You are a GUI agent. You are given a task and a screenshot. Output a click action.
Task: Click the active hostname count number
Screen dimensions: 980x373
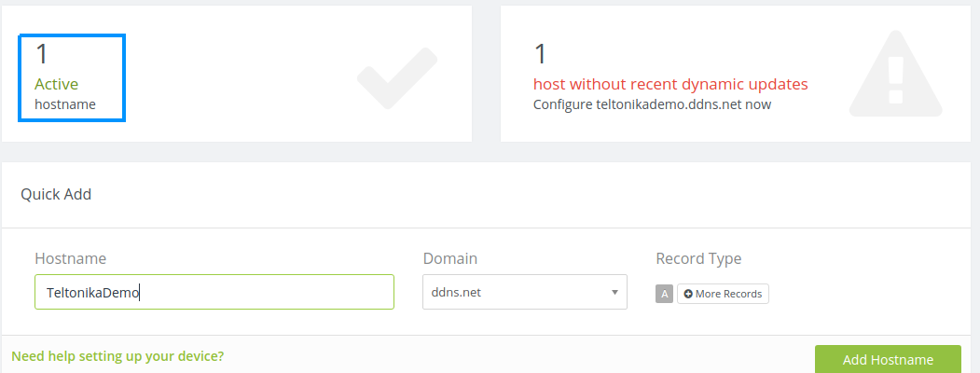42,54
